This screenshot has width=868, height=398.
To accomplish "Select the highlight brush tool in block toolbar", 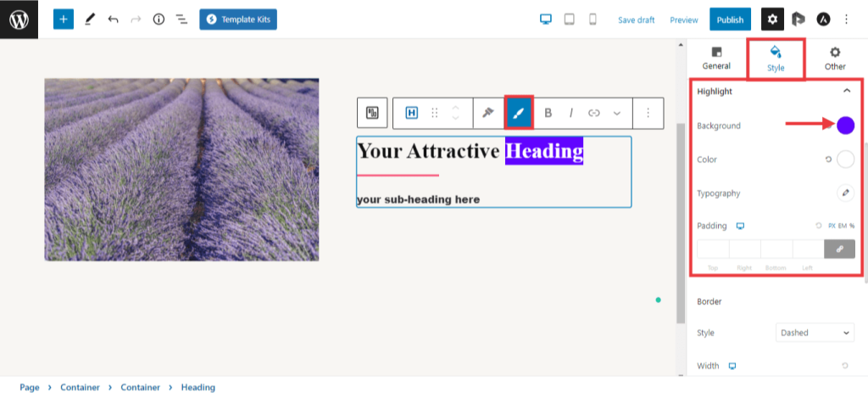I will click(518, 113).
